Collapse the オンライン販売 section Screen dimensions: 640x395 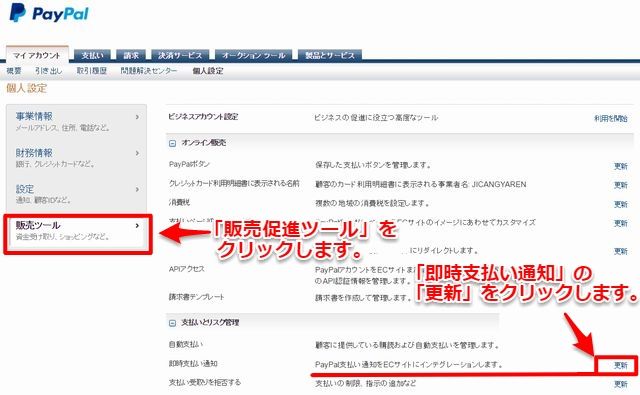click(x=173, y=143)
